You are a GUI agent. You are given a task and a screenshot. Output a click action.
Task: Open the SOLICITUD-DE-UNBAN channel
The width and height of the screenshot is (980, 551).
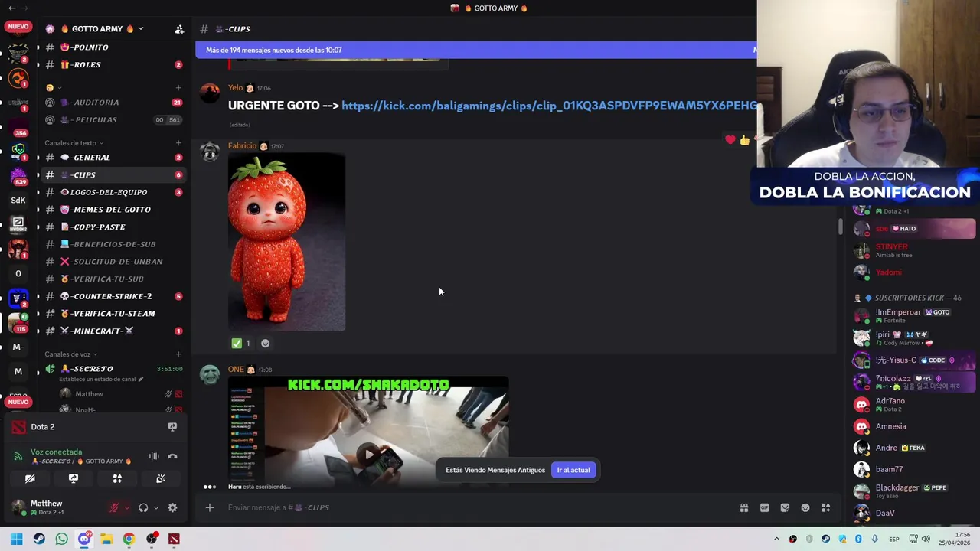coord(113,262)
